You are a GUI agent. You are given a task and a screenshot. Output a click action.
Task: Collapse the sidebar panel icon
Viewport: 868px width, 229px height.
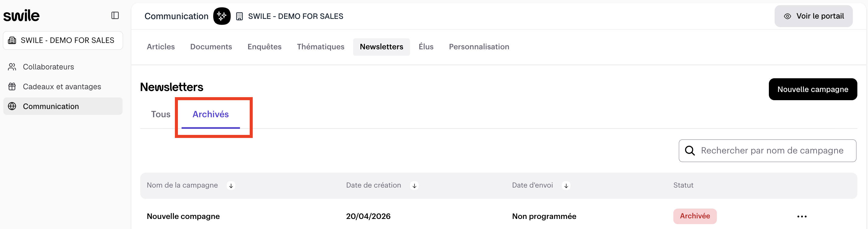[115, 16]
